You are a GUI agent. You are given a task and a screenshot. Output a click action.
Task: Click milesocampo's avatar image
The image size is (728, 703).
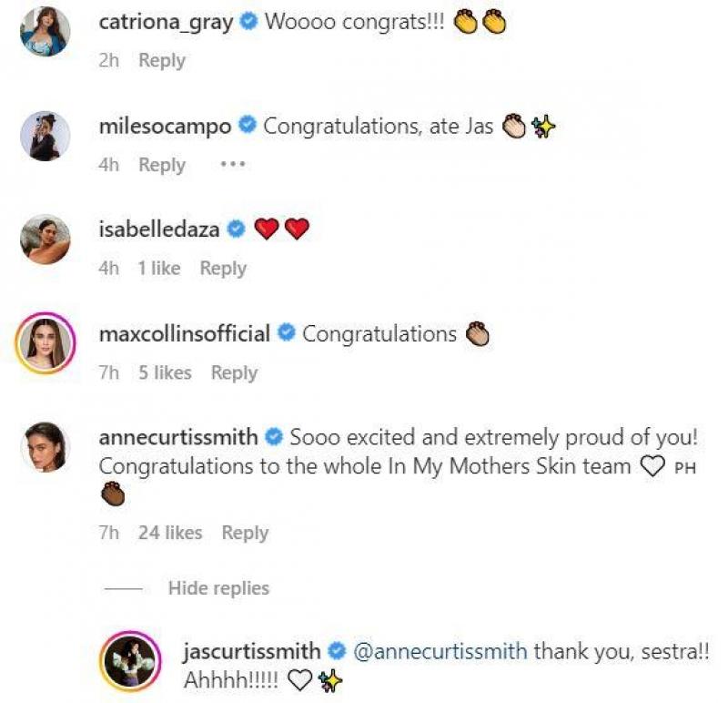(45, 137)
